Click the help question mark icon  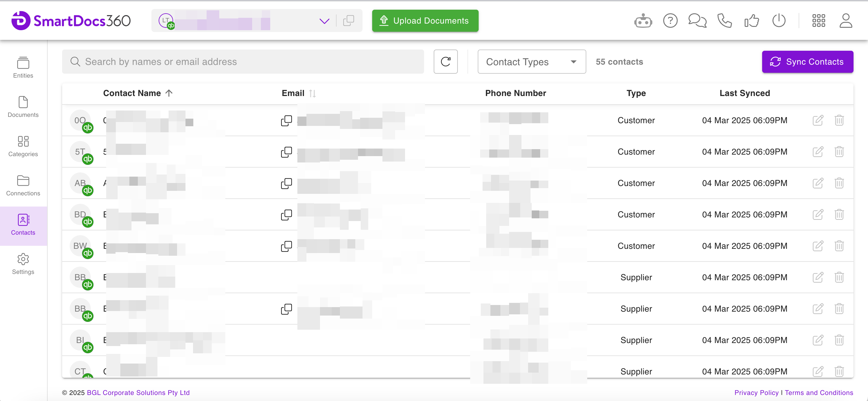click(670, 21)
